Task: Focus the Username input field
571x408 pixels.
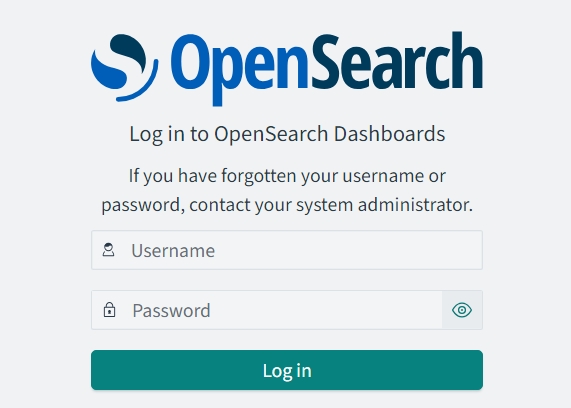Action: pyautogui.click(x=287, y=250)
